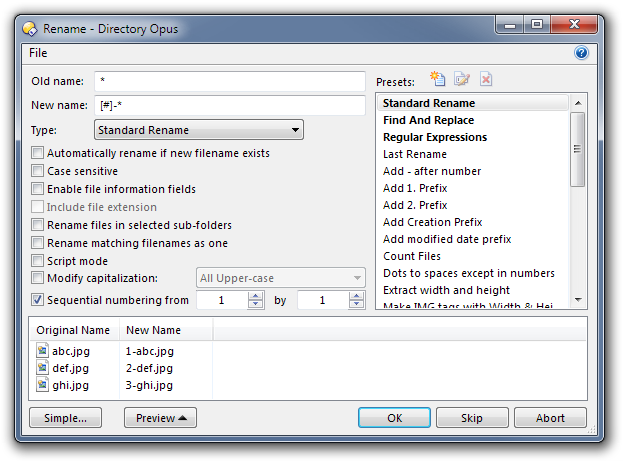Close the Rename dialog window

[x=574, y=25]
